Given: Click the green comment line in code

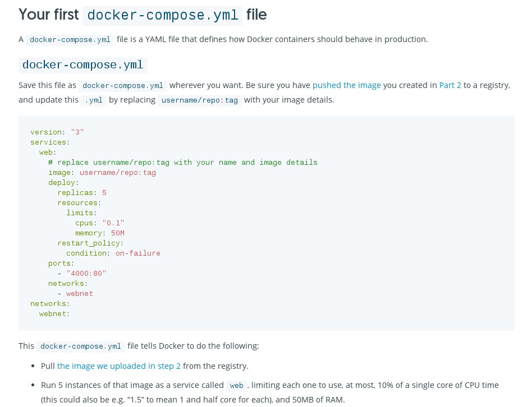Looking at the screenshot, I should (182, 163).
